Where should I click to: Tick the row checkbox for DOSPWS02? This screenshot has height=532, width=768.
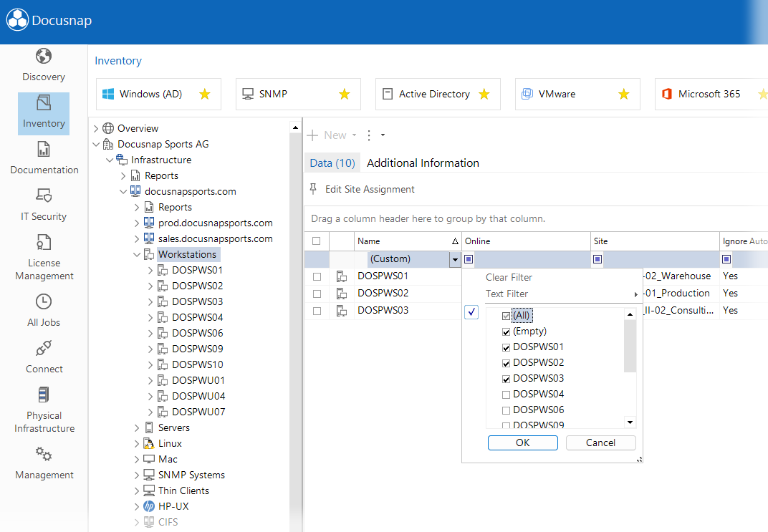pos(317,294)
